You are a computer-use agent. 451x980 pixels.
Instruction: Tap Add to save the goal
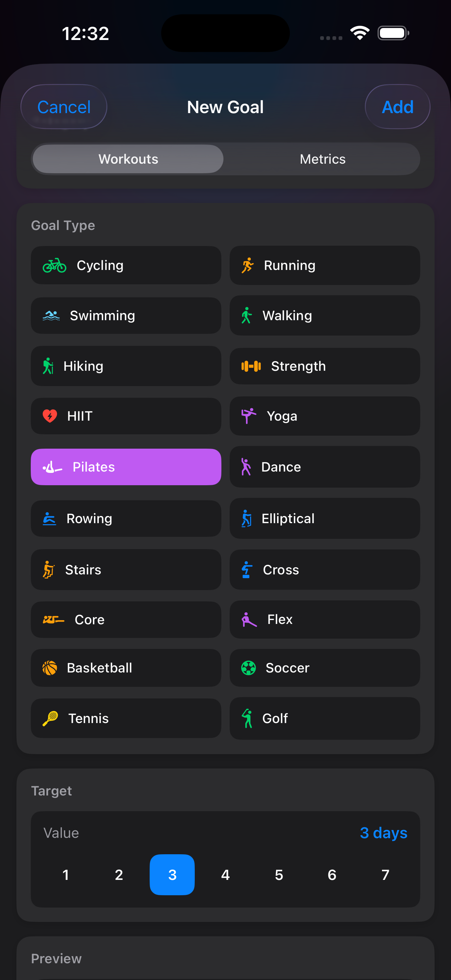tap(397, 107)
